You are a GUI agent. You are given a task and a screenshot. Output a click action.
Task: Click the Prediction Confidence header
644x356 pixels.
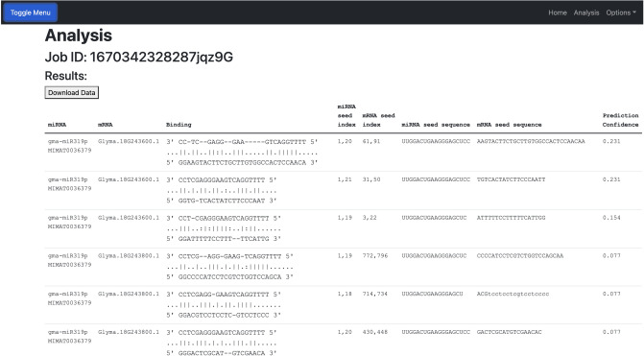point(621,120)
